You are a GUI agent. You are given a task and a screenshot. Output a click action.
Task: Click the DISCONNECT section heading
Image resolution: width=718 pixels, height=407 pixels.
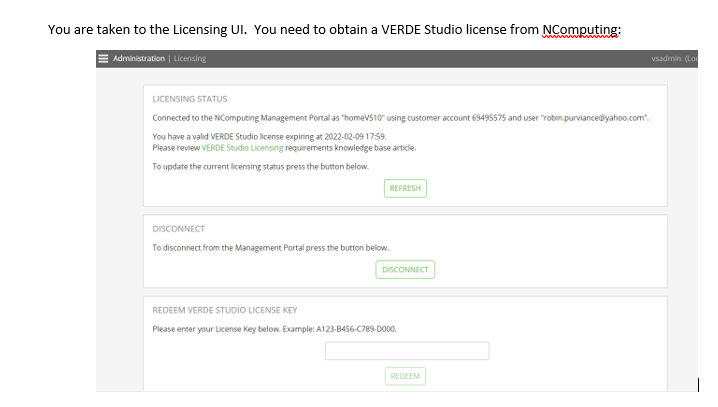point(179,229)
